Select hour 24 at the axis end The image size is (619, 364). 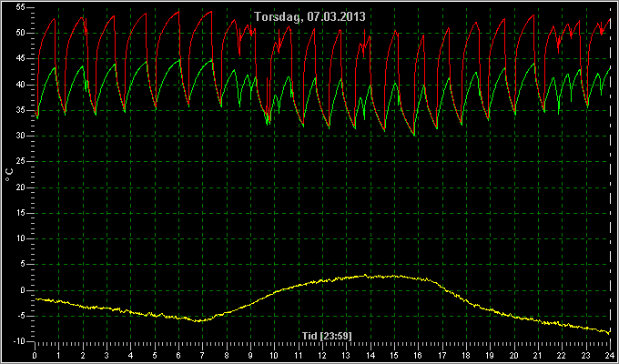610,356
